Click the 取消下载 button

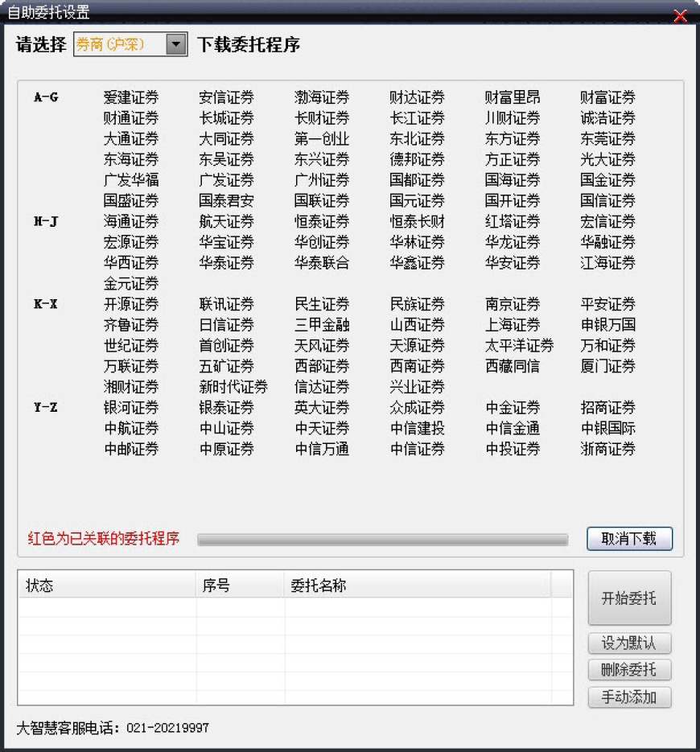(x=629, y=539)
